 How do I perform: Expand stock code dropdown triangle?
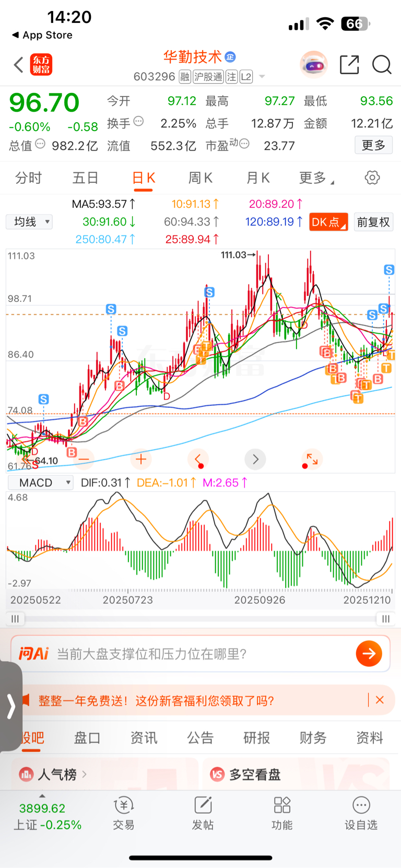pos(262,77)
